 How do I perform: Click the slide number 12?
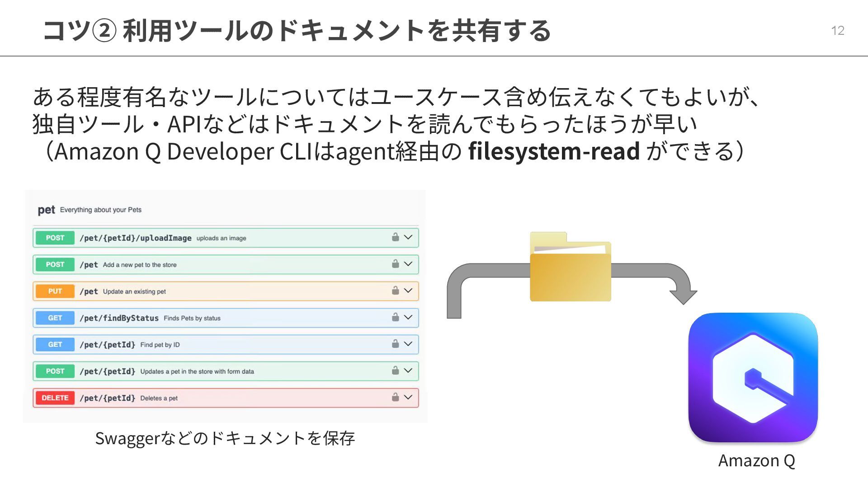click(838, 30)
